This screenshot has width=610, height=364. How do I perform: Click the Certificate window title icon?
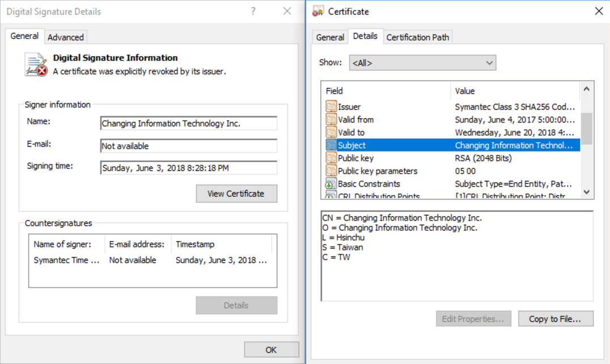click(x=318, y=11)
